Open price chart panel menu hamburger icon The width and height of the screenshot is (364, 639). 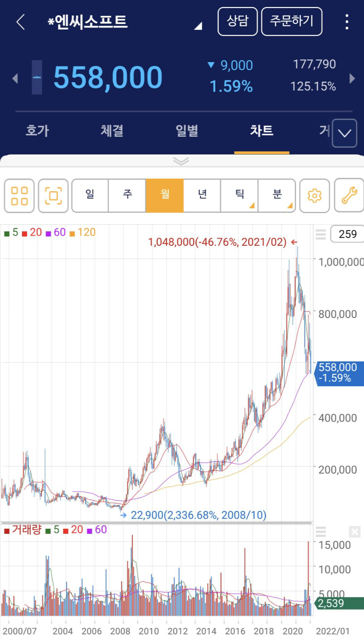point(321,234)
